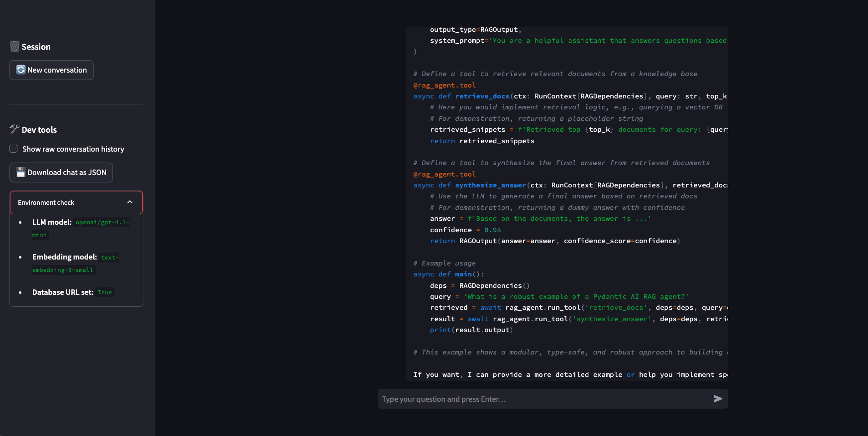Screen dimensions: 868x436
Task: Click the synthesize_answer function name in code
Action: [x=490, y=185]
